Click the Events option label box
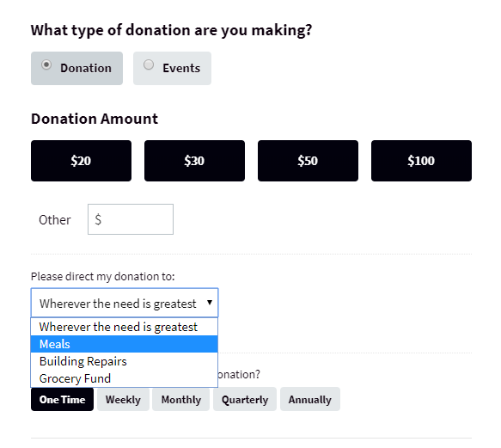The height and width of the screenshot is (448, 501). click(172, 69)
